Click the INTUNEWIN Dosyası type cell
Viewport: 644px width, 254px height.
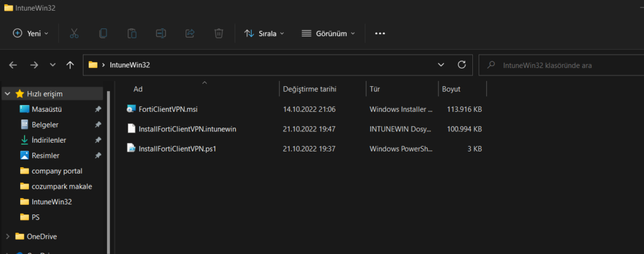[401, 129]
